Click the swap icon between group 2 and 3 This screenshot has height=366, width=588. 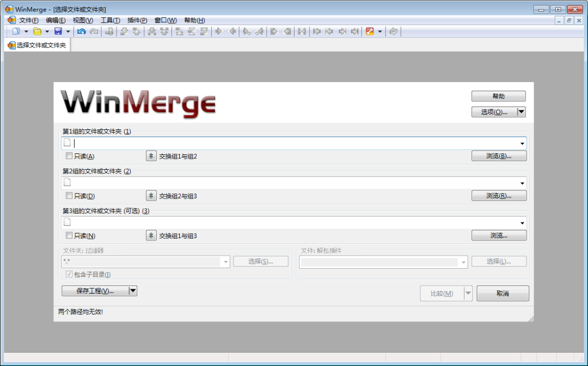[151, 195]
